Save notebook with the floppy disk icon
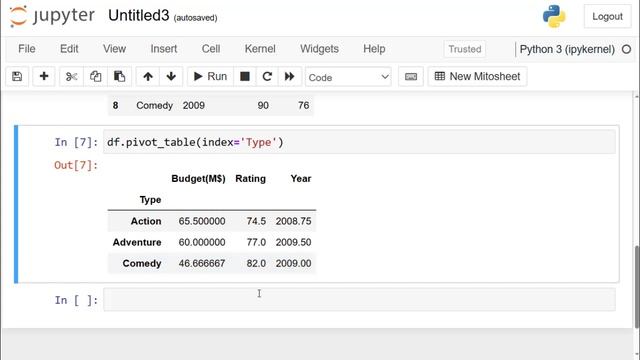640x360 pixels. pyautogui.click(x=17, y=76)
